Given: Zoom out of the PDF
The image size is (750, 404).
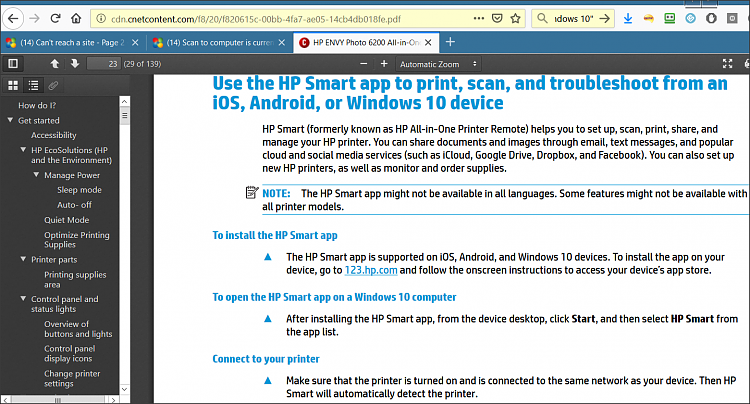Looking at the screenshot, I should pyautogui.click(x=364, y=64).
